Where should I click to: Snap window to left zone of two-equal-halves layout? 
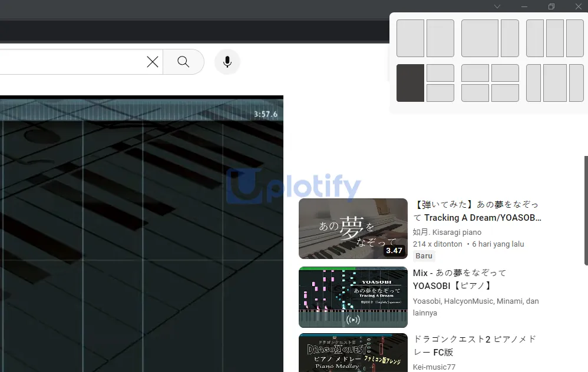(410, 38)
